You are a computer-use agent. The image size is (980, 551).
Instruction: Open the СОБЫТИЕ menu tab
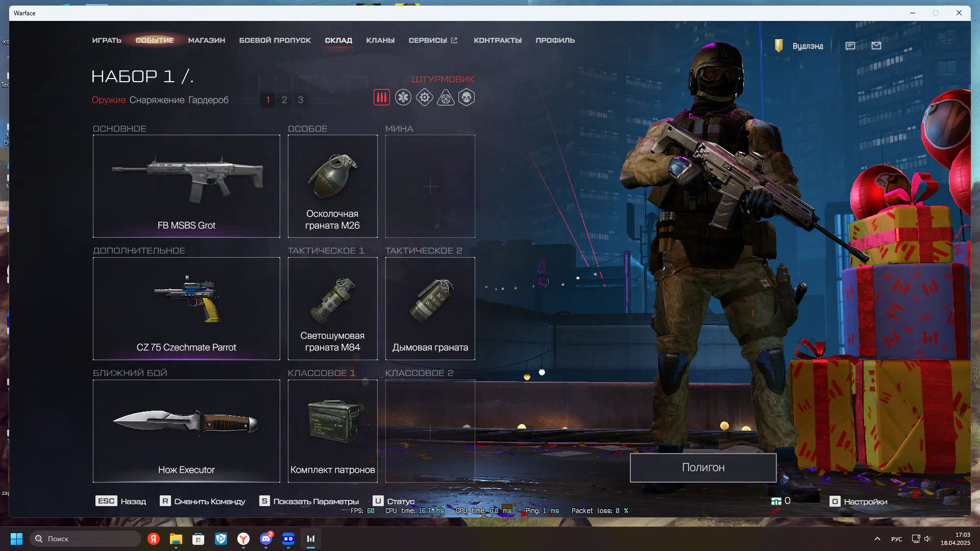pyautogui.click(x=155, y=40)
